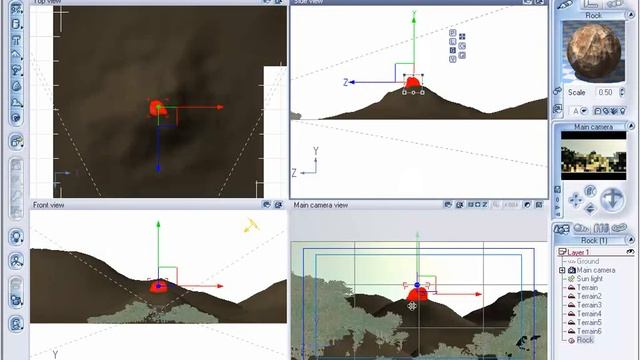The image size is (640, 360).
Task: Collapse the Main camera preview panel arrow
Action: click(631, 127)
